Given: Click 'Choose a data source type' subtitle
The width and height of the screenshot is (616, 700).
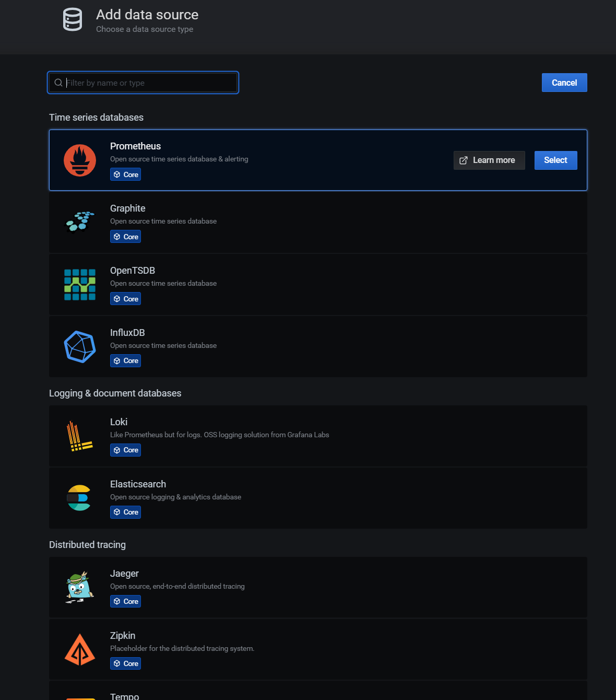Looking at the screenshot, I should pos(145,29).
